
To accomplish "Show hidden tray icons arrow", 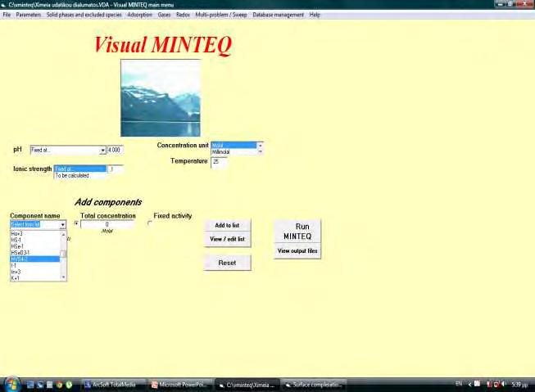I will [x=469, y=385].
